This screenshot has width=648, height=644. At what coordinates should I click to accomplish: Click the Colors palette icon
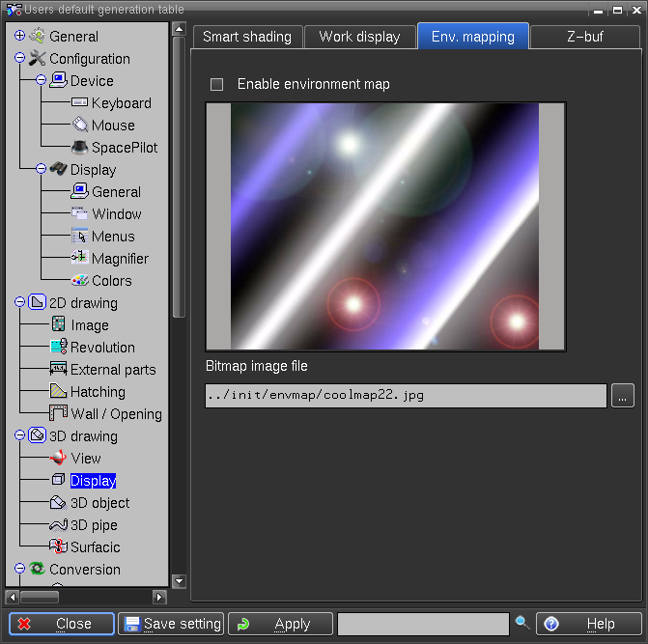[x=79, y=281]
